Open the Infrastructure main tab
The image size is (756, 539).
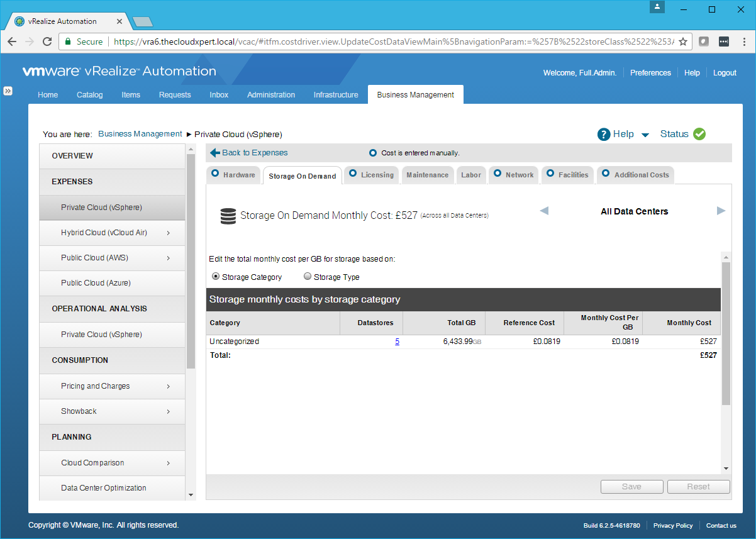click(x=336, y=95)
